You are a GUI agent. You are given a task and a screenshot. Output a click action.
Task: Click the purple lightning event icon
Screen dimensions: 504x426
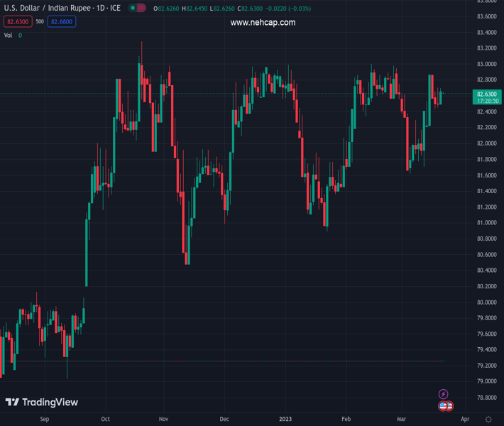[x=444, y=394]
